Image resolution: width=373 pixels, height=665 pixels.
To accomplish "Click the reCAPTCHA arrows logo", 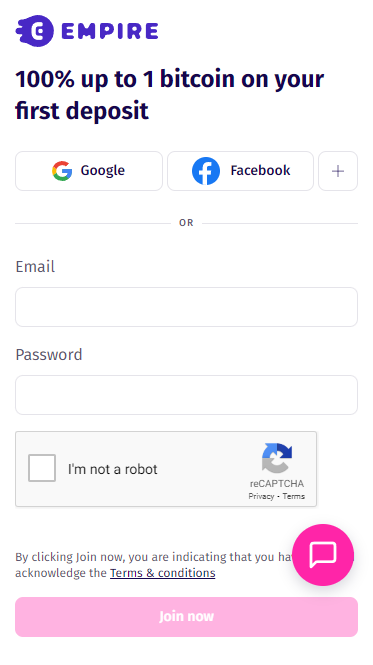I will [x=277, y=458].
